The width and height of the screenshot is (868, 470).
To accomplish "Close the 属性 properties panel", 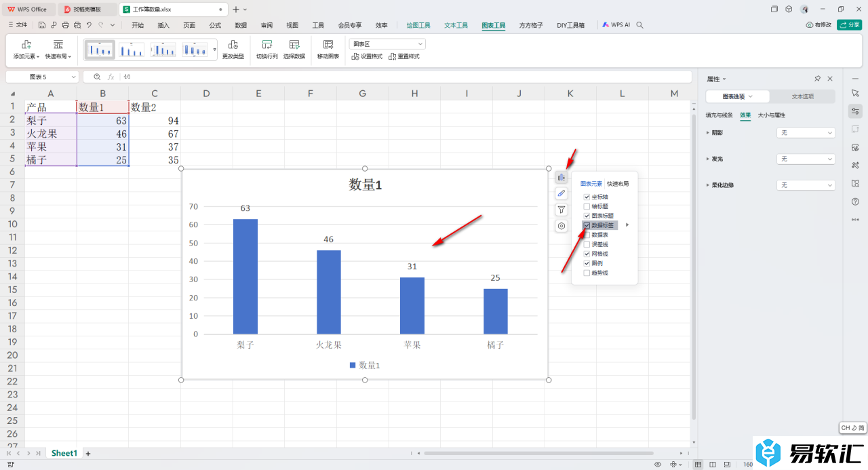I will (830, 79).
